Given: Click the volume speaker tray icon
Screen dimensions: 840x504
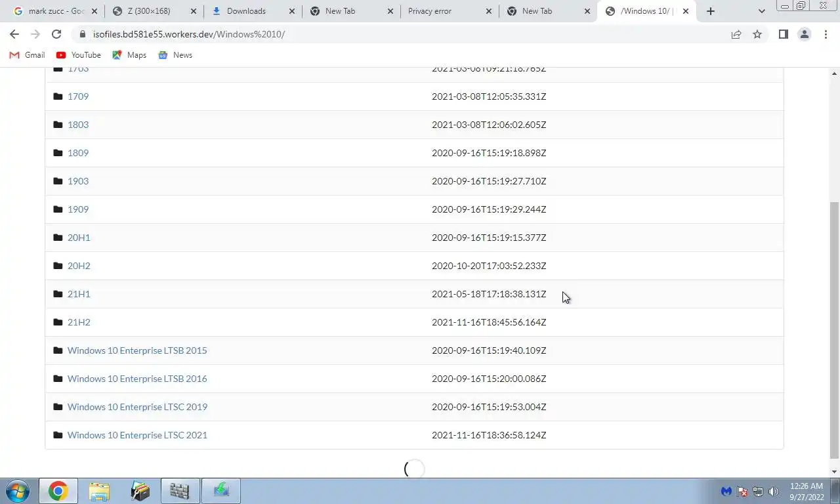Looking at the screenshot, I should point(773,491).
